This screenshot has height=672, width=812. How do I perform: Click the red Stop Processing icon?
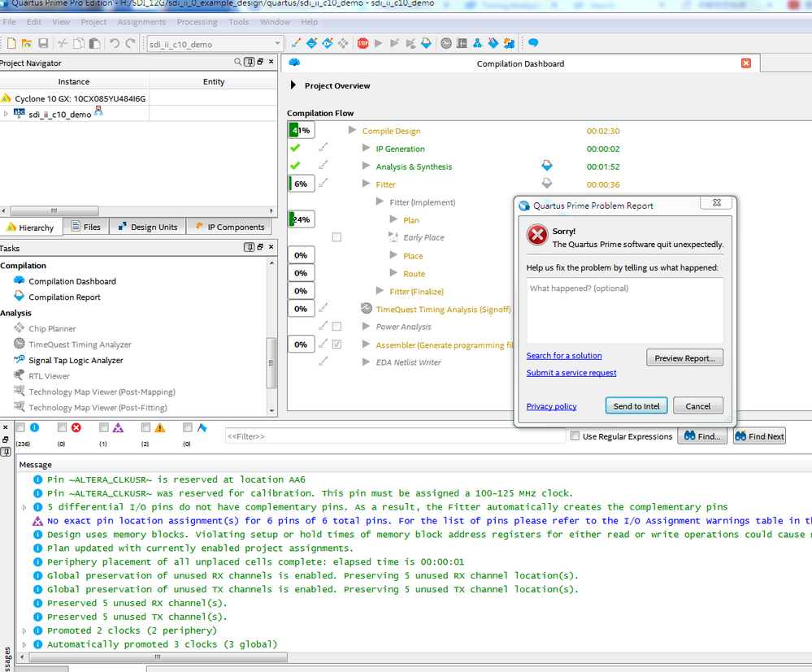pos(363,43)
